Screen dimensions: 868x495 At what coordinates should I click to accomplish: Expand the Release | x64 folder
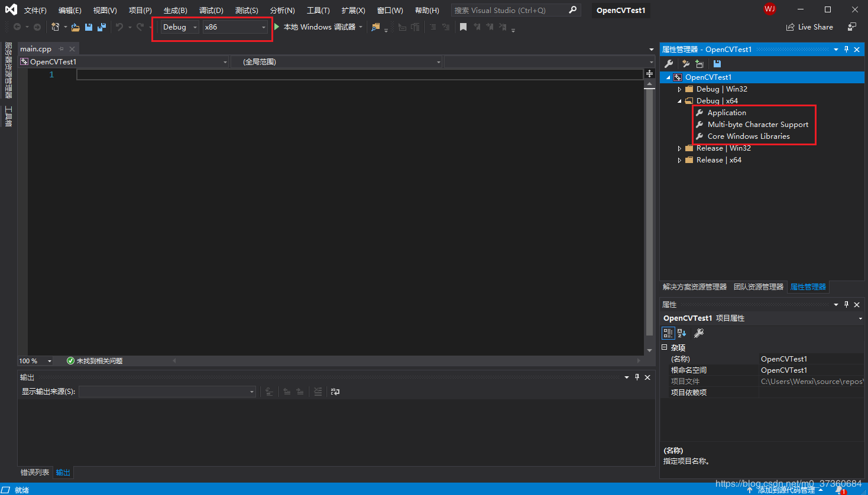click(x=679, y=160)
